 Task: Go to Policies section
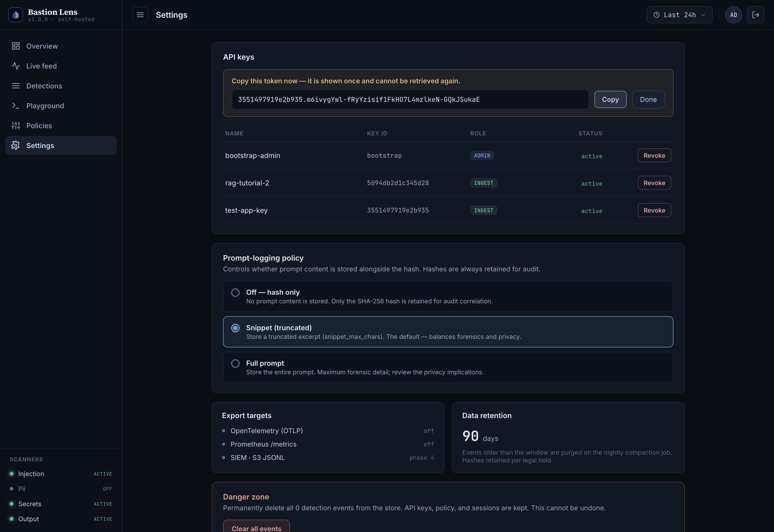[61, 126]
